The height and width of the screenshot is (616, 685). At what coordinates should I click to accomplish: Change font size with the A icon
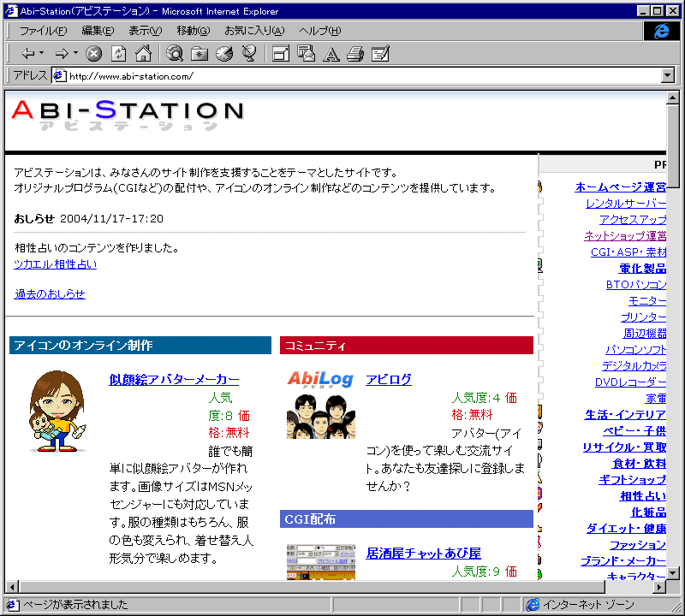pyautogui.click(x=331, y=54)
